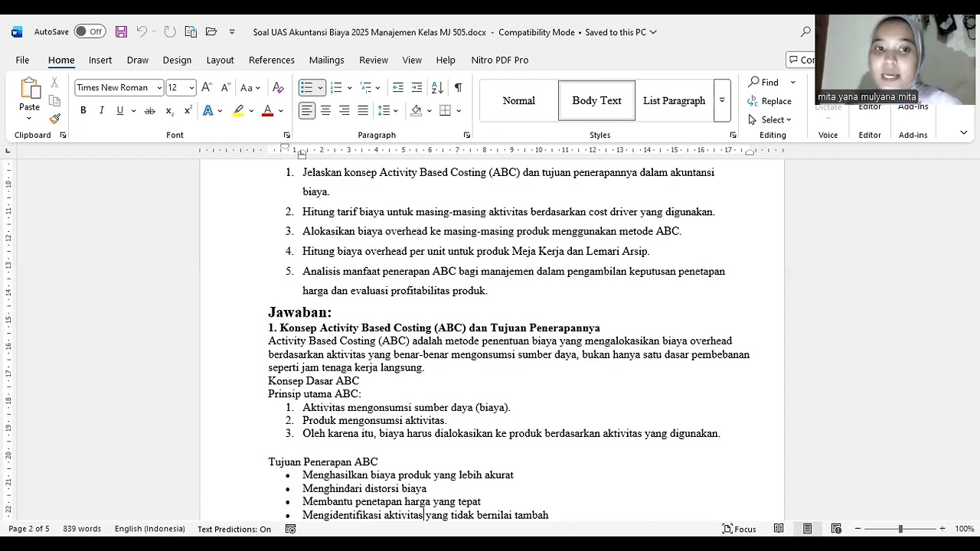
Task: Customize the Quick Access Toolbar
Action: (x=232, y=32)
